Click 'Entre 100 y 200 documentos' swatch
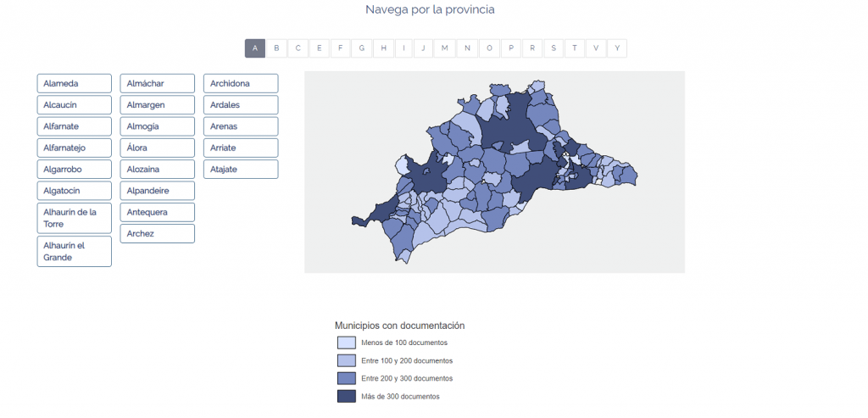This screenshot has width=868, height=418. point(346,360)
